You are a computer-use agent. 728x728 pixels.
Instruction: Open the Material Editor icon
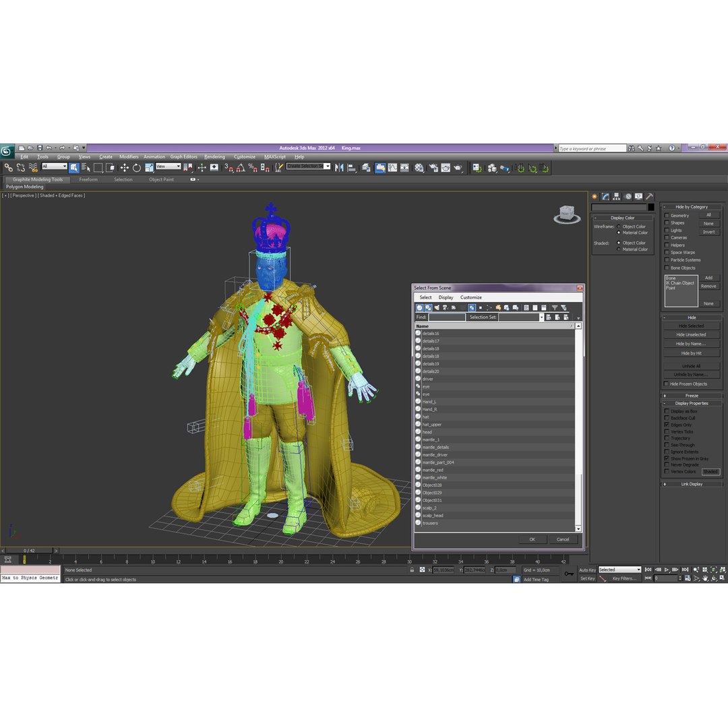[x=419, y=168]
